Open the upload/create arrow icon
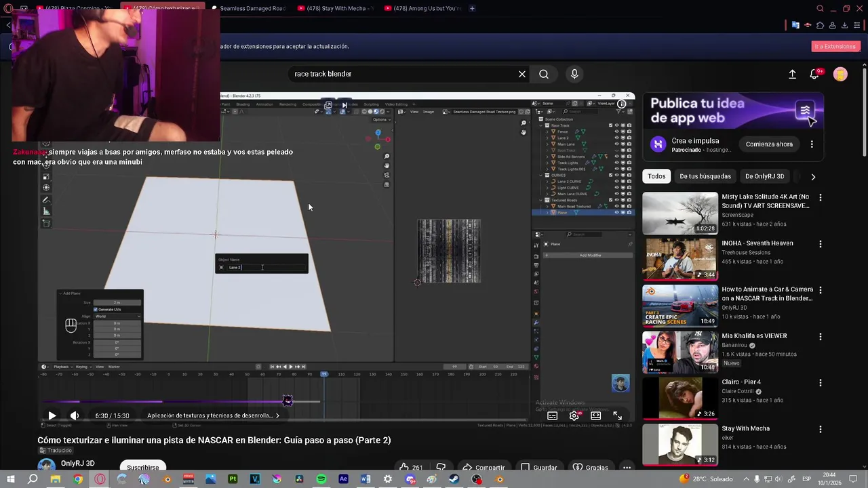The height and width of the screenshot is (488, 868). tap(792, 74)
